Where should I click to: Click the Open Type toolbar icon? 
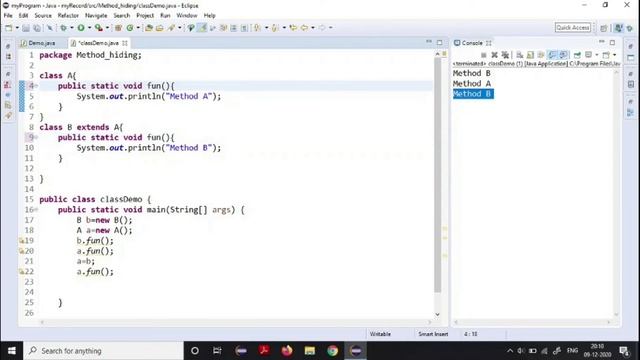click(149, 28)
